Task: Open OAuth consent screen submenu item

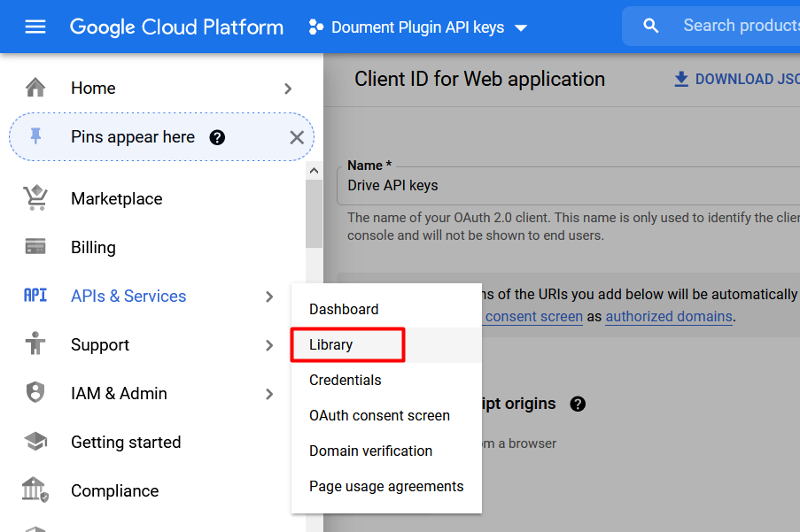Action: pos(386,416)
